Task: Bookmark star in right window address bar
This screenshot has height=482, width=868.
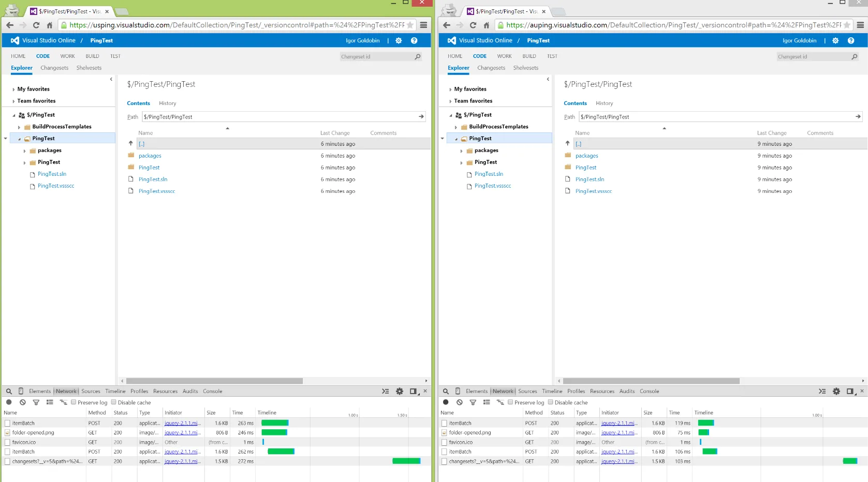Action: click(x=847, y=25)
